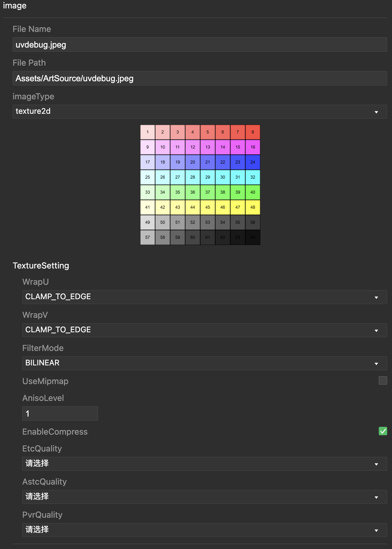Open the EtcQuality selection dropdown

pyautogui.click(x=204, y=464)
